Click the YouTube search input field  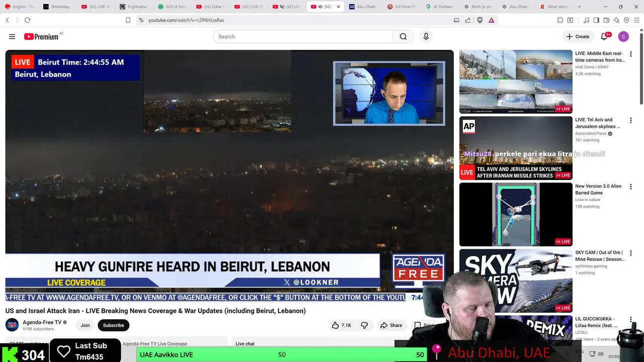[x=302, y=37]
